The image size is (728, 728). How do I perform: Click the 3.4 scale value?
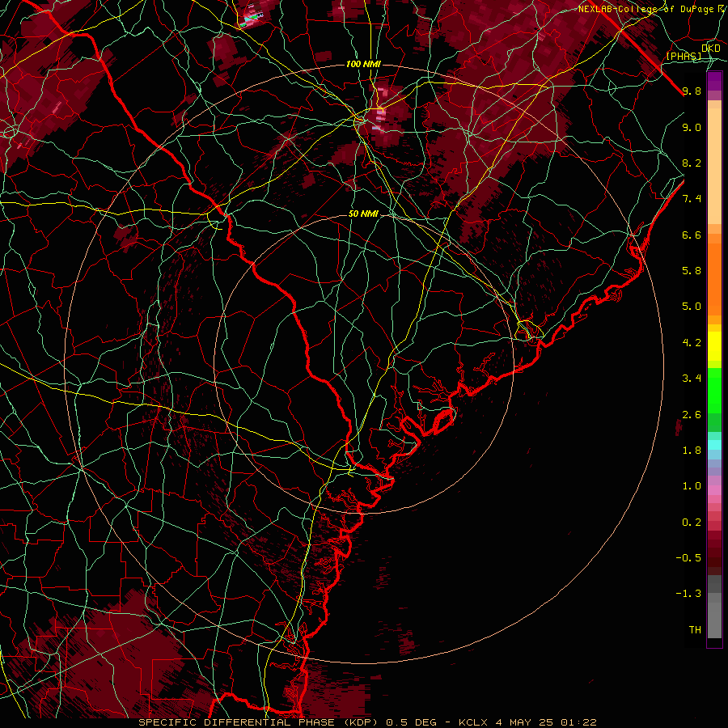(692, 379)
